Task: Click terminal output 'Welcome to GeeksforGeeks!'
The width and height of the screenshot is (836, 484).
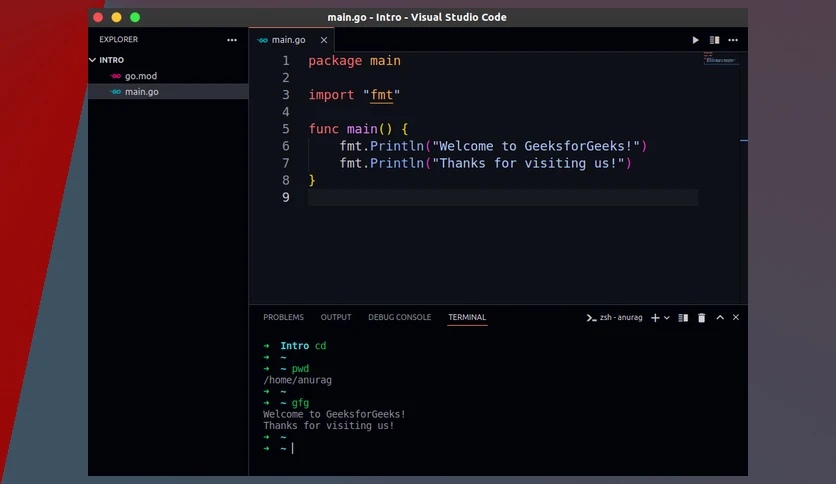Action: click(x=334, y=414)
